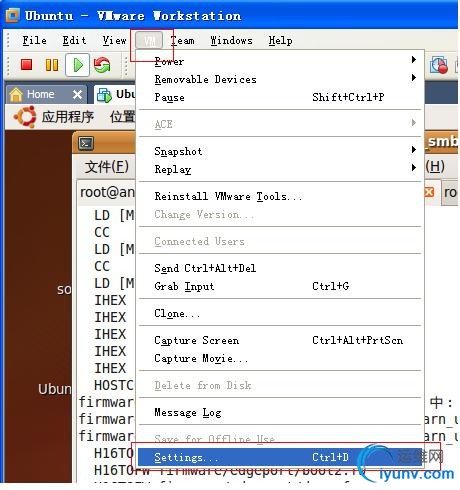
Task: Click the Reset virtual machine icon
Action: click(102, 65)
